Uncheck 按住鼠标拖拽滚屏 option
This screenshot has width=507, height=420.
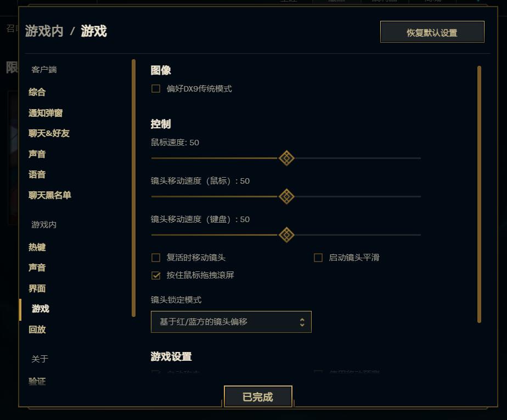[x=156, y=275]
